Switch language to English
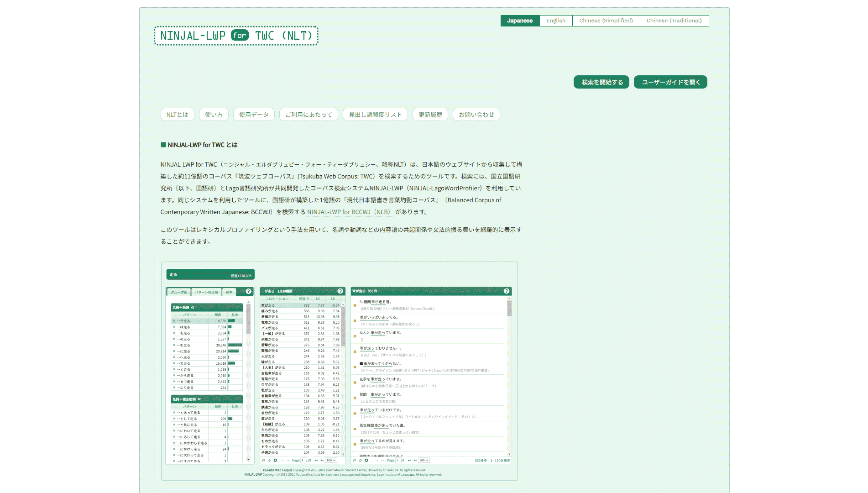 [x=556, y=21]
